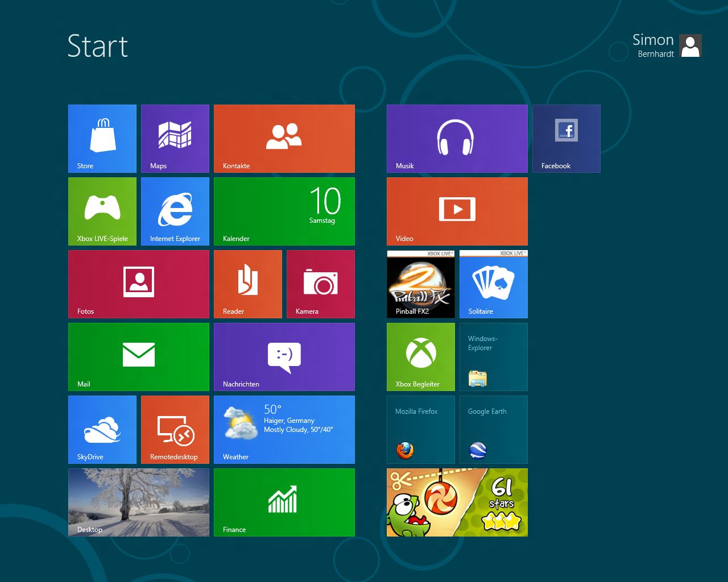Open Windows-Explorer tile
728x582 pixels.
coord(494,357)
